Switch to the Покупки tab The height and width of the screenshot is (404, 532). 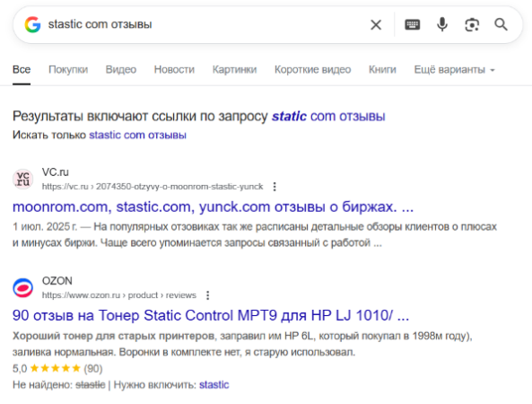68,70
